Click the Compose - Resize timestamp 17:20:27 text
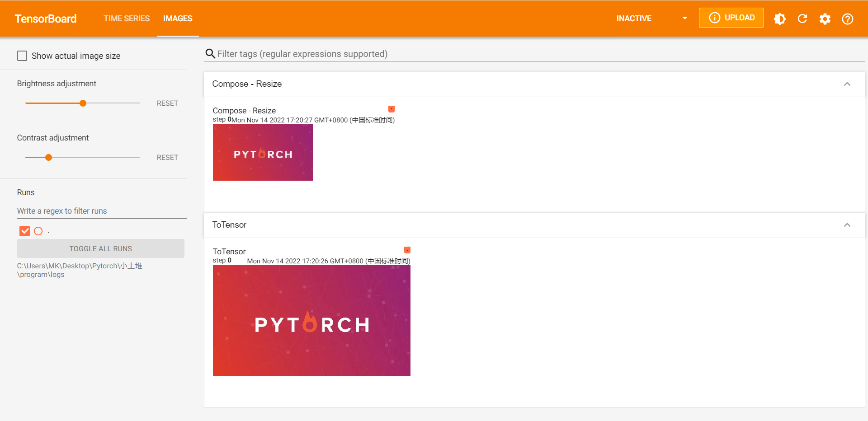 [x=313, y=120]
